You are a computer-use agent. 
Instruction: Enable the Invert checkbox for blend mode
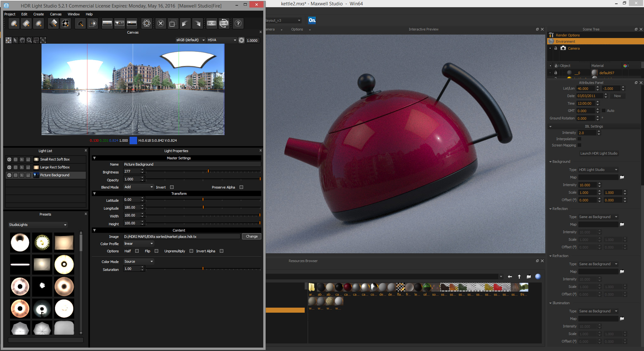172,187
